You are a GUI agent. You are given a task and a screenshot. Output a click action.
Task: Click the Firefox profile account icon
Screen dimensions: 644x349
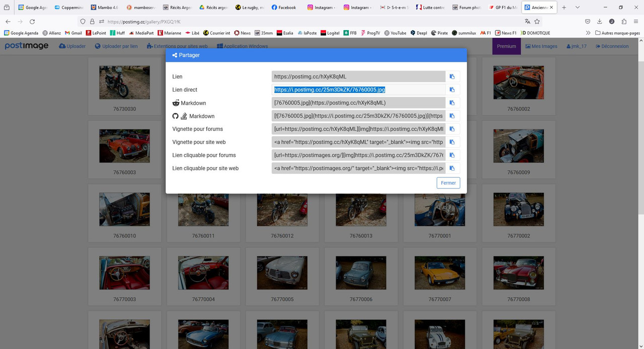pos(612,22)
